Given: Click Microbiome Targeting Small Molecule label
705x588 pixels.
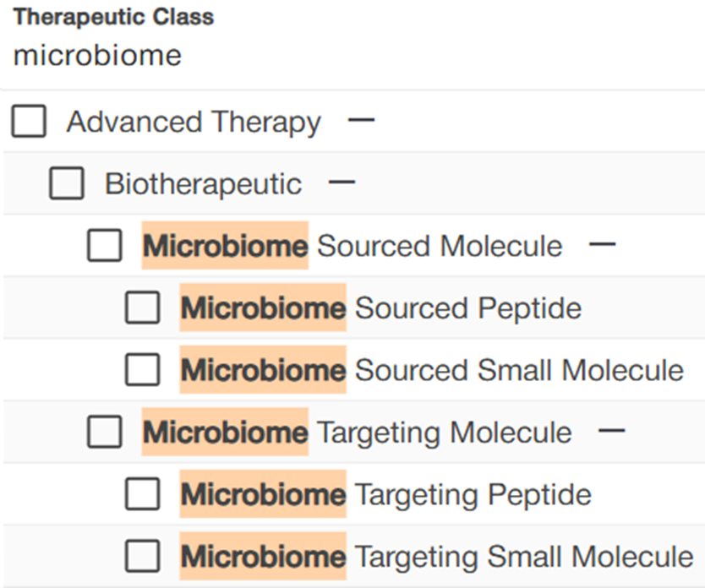Looking at the screenshot, I should pos(436,556).
